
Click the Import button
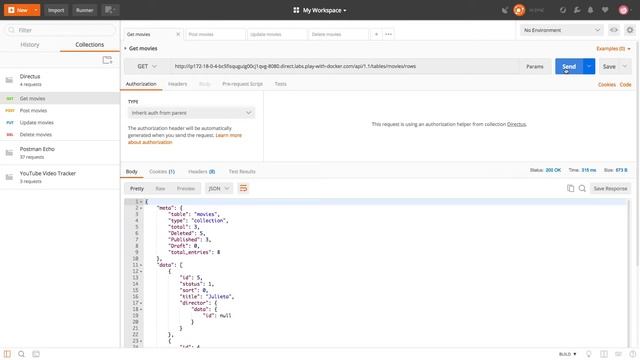tap(56, 10)
